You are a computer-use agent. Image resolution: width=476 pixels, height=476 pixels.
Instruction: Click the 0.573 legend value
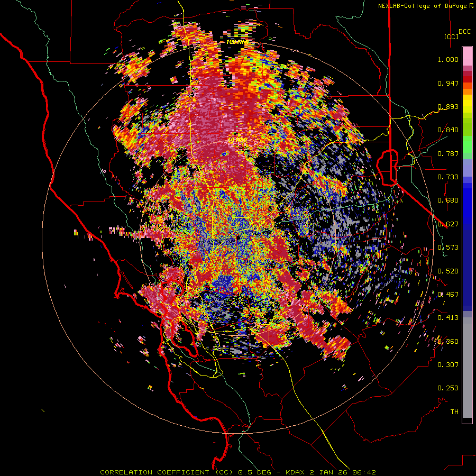pyautogui.click(x=448, y=248)
